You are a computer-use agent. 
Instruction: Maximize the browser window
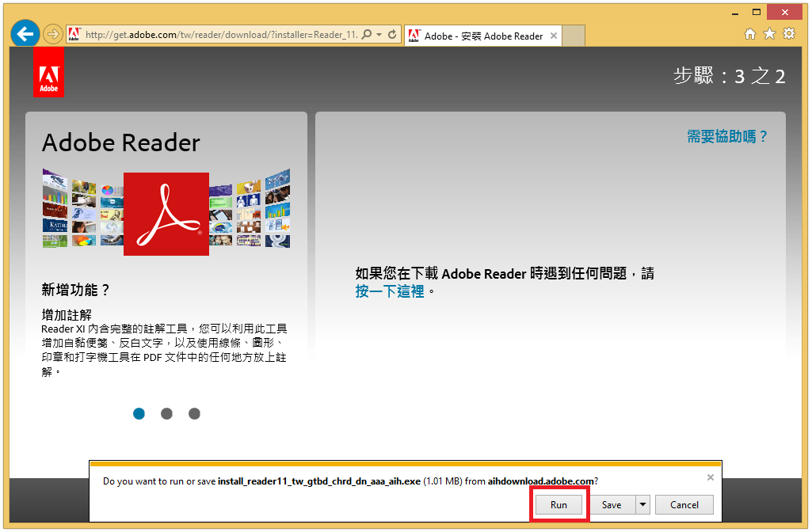point(757,13)
